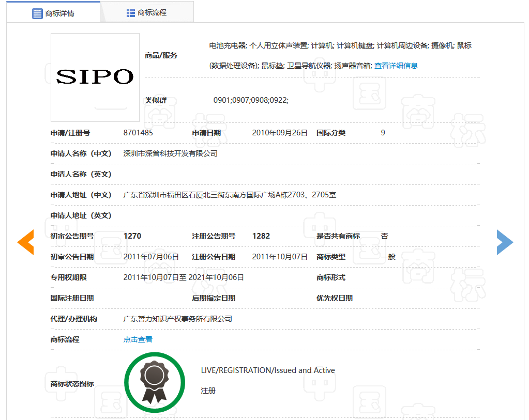This screenshot has height=420, width=529.
Task: Click the status text LIVE/REGISTRATION/Issued and Active
Action: [x=268, y=370]
